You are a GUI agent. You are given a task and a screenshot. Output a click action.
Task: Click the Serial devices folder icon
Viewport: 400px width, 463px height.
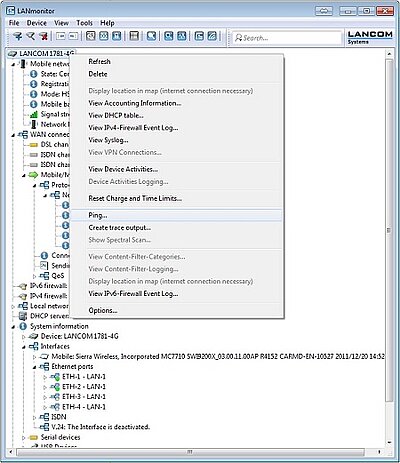[34, 437]
